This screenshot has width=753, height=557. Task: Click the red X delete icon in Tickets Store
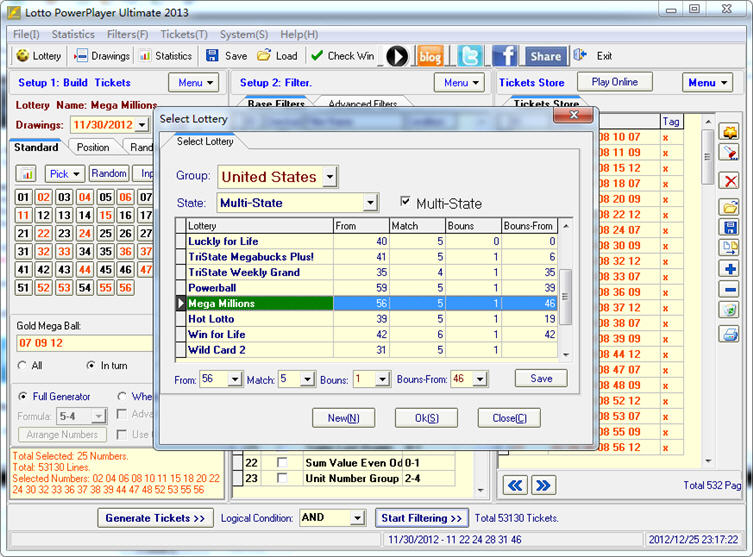point(730,182)
